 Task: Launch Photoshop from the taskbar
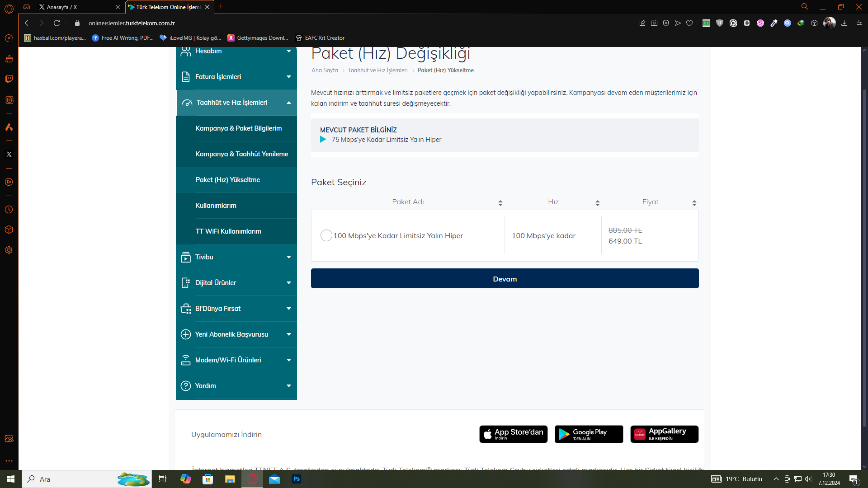click(297, 479)
